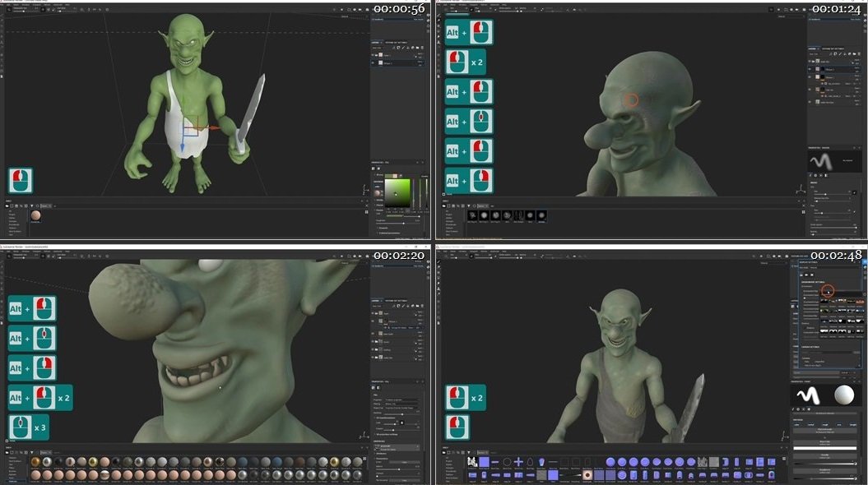
Task: Click white Base Color swatch bar, 00:02:48 window
Action: point(825,449)
